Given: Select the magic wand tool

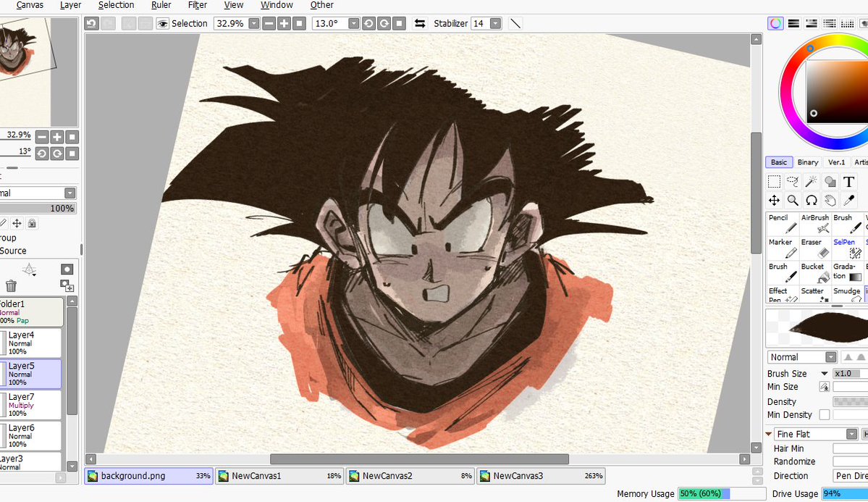Looking at the screenshot, I should (811, 182).
